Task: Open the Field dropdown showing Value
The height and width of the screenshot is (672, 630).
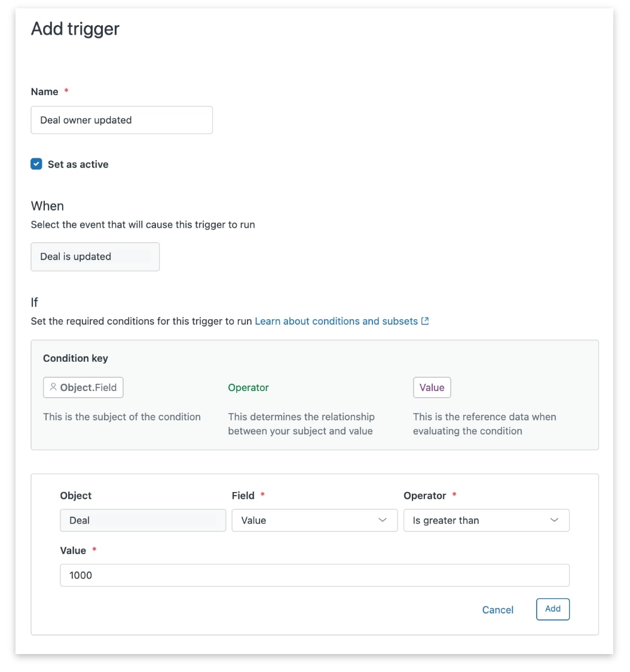Action: tap(314, 520)
